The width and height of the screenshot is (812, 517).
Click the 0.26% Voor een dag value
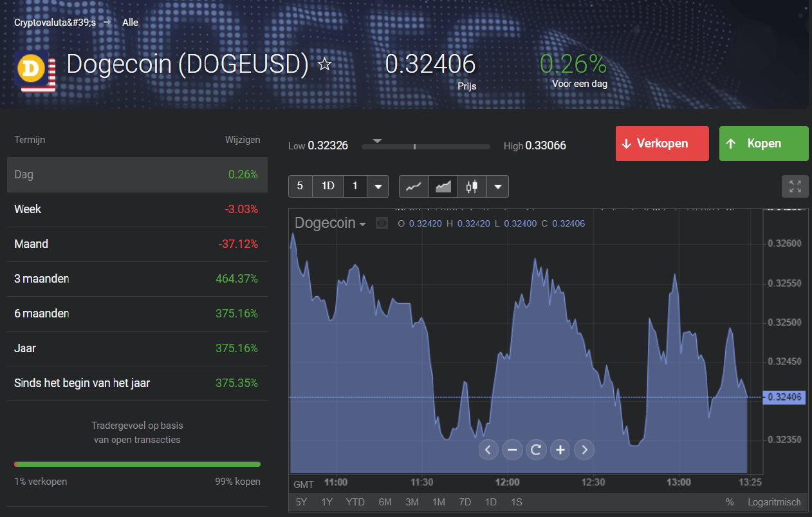pos(573,64)
